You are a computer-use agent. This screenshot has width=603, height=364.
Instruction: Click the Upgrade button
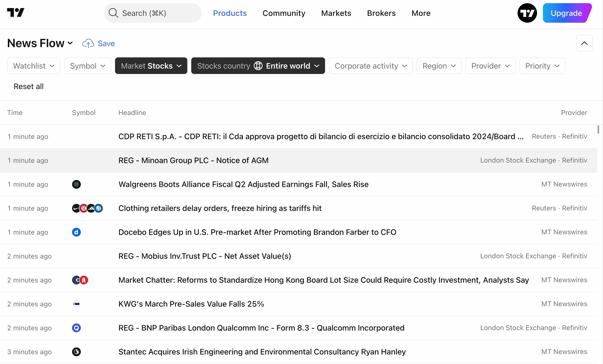(566, 13)
